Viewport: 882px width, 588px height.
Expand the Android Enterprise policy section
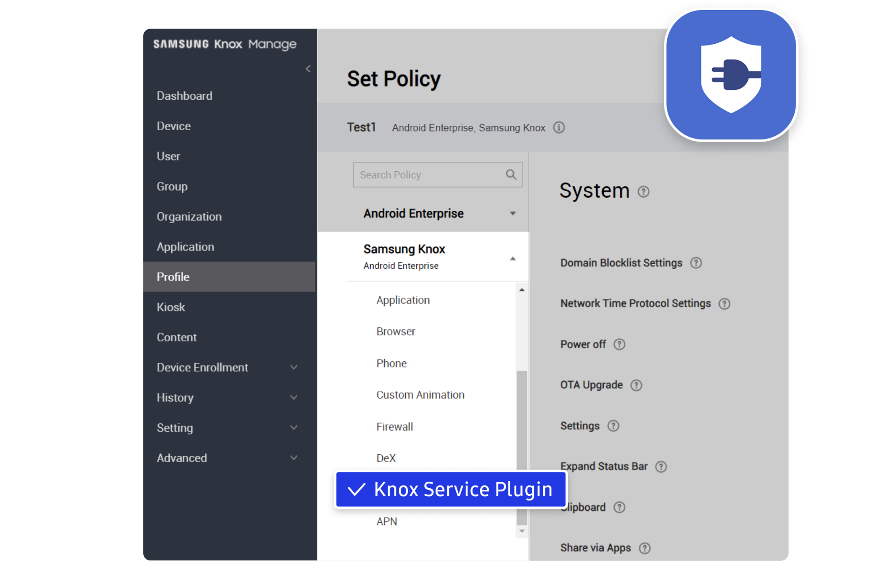[512, 213]
